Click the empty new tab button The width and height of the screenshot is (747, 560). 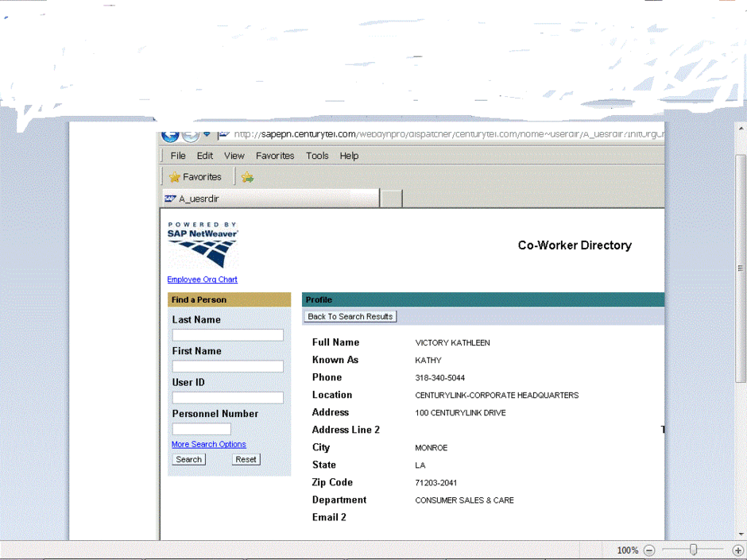click(392, 199)
